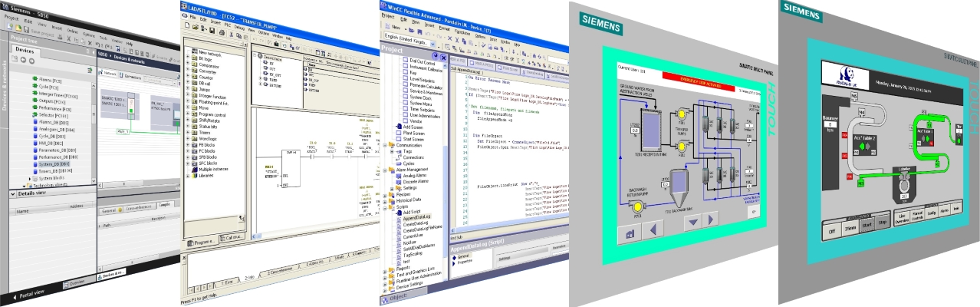Select the System_DB [DB1] block icon
The image size is (980, 307).
tap(36, 163)
